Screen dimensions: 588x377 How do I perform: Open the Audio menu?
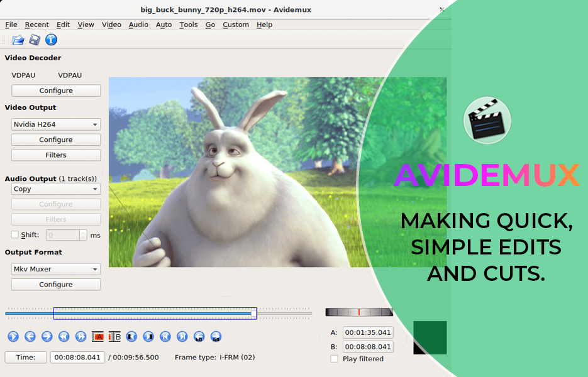[138, 25]
